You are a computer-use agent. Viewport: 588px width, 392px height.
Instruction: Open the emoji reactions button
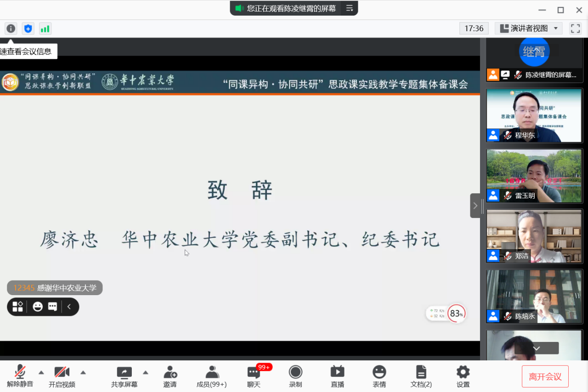click(x=379, y=376)
